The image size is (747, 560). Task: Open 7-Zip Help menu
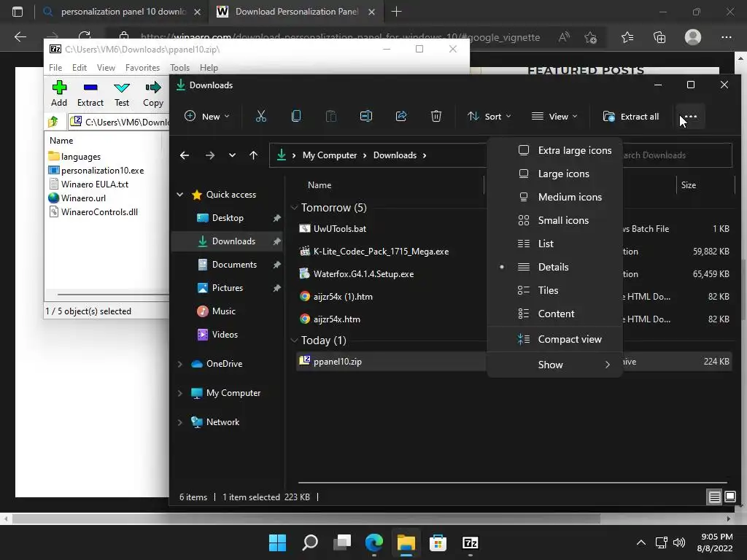click(x=209, y=68)
